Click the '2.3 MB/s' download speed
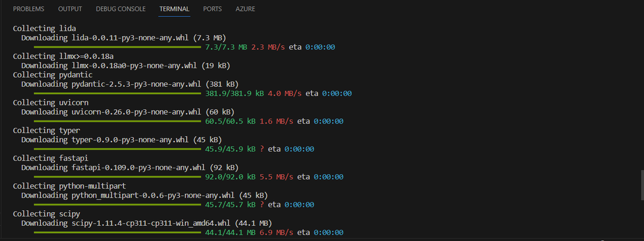This screenshot has height=241, width=644. (x=268, y=47)
